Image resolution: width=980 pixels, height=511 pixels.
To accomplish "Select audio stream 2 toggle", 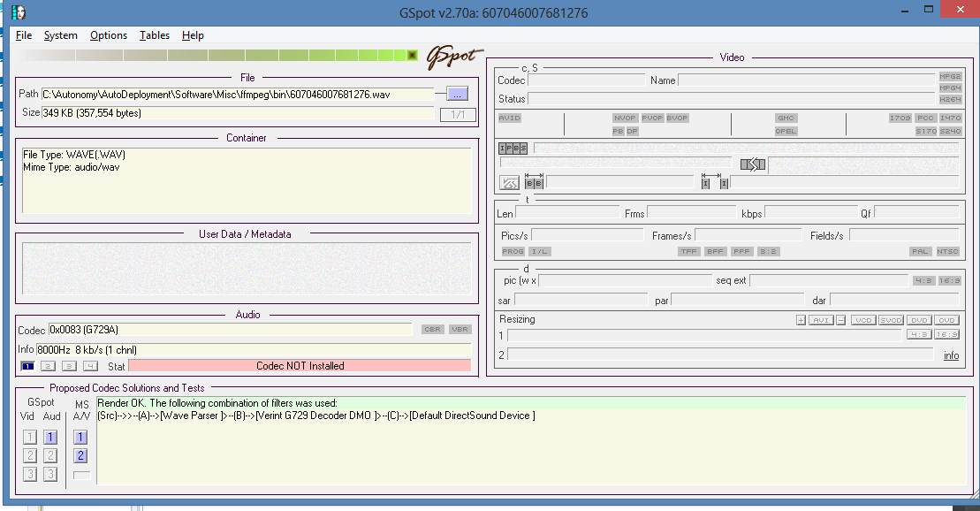I will tap(48, 366).
